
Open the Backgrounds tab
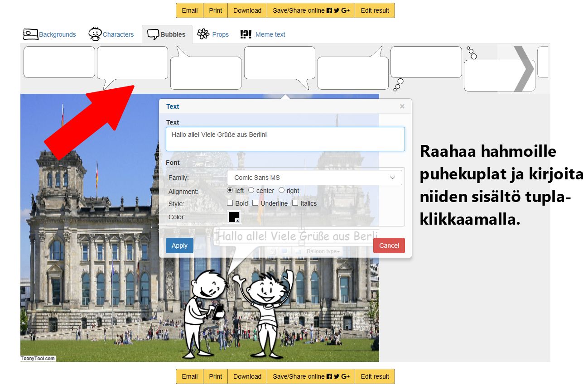tap(50, 34)
